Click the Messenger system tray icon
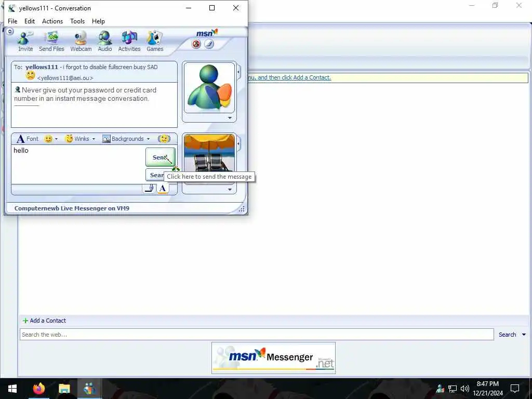The image size is (532, 399). click(x=440, y=389)
